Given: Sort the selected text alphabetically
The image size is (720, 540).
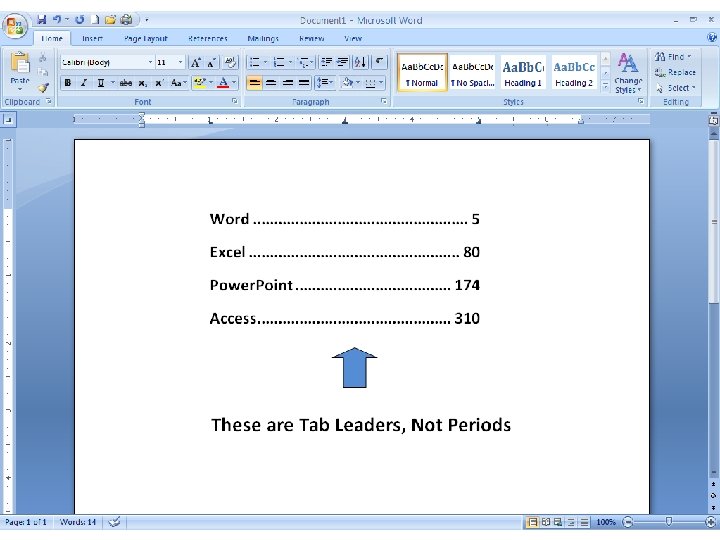Looking at the screenshot, I should pos(360,62).
